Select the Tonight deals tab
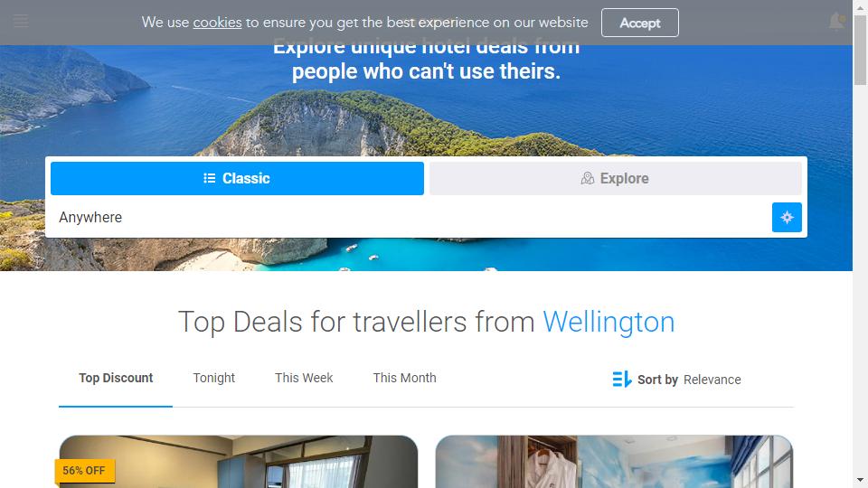 tap(213, 378)
